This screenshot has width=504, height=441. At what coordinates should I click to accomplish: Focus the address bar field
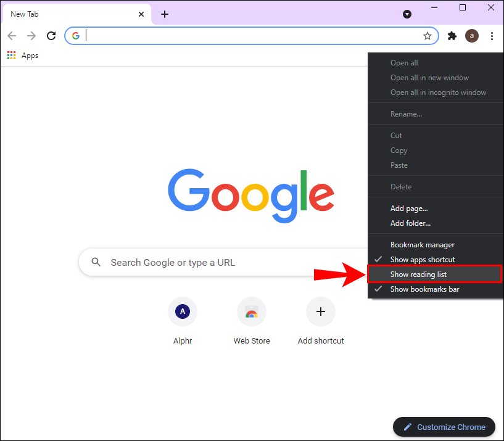pos(252,36)
